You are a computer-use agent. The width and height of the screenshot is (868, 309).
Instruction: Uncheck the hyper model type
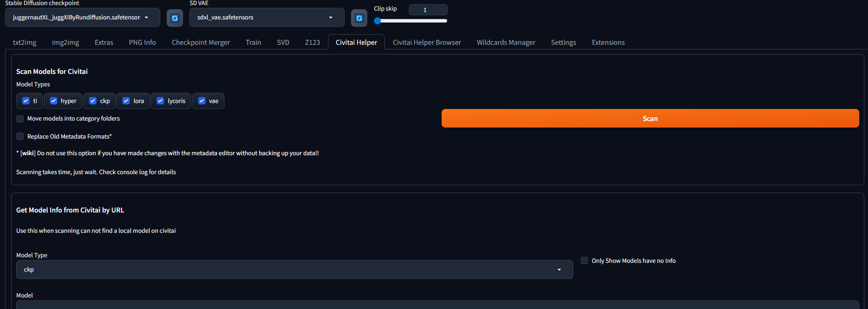pos(54,101)
